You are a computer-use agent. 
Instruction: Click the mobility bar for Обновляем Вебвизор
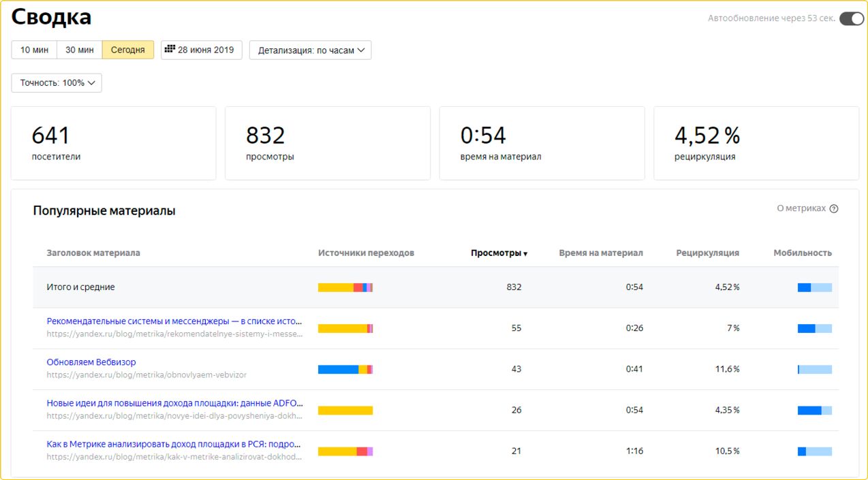pyautogui.click(x=814, y=369)
